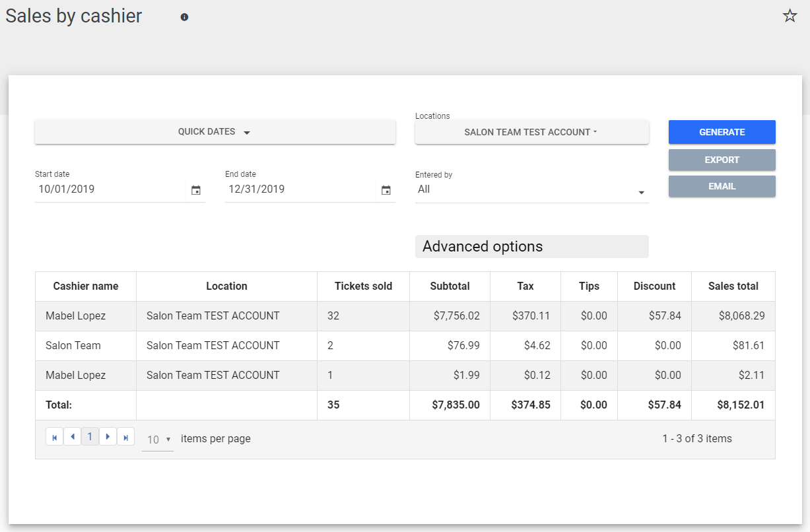Expand the Advanced options section
810x532 pixels.
click(531, 247)
